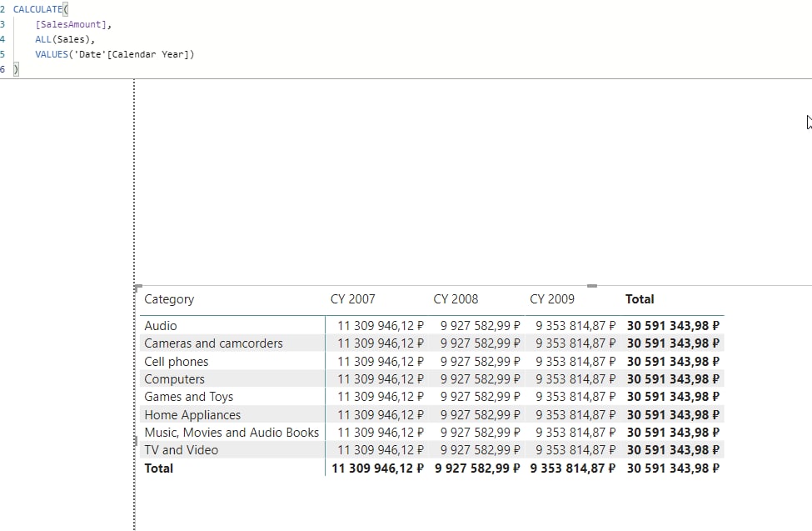Click Cell phones Total value cell
Image resolution: width=812 pixels, height=531 pixels.
click(673, 362)
